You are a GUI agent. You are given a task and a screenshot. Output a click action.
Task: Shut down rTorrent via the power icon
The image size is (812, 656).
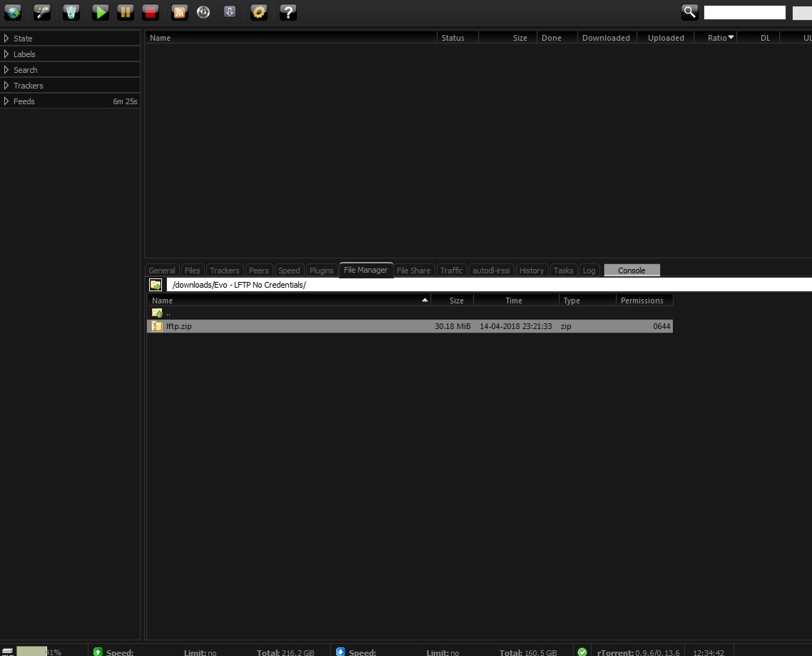(x=203, y=12)
